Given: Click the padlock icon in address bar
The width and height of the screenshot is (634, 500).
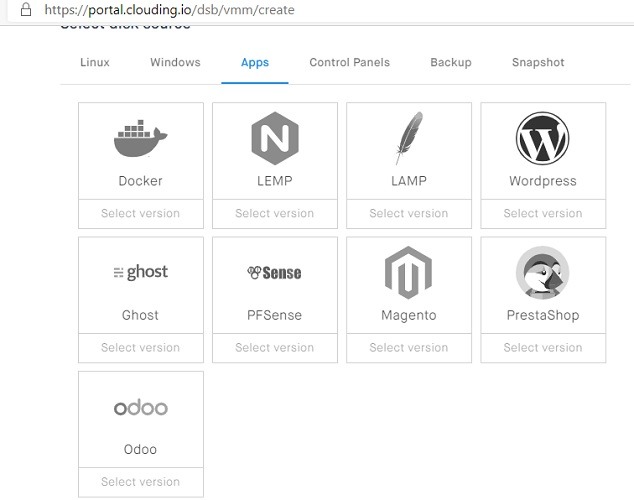Looking at the screenshot, I should pos(26,9).
